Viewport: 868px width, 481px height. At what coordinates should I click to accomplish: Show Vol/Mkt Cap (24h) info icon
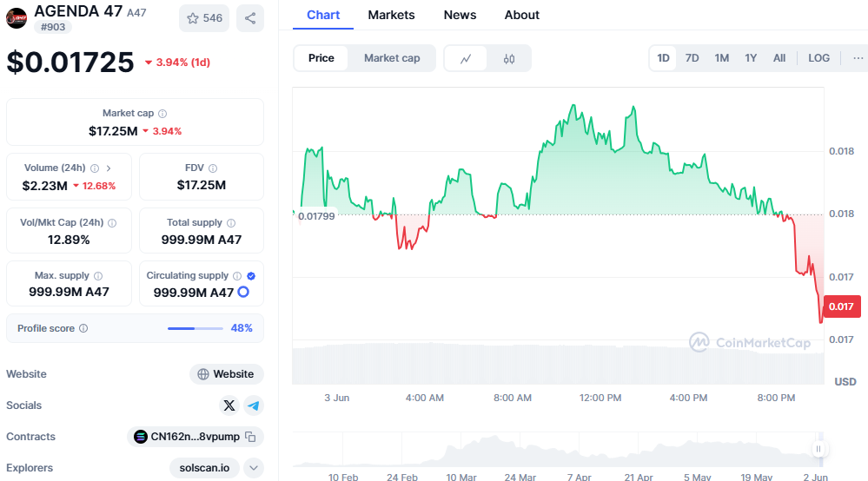[x=112, y=223]
